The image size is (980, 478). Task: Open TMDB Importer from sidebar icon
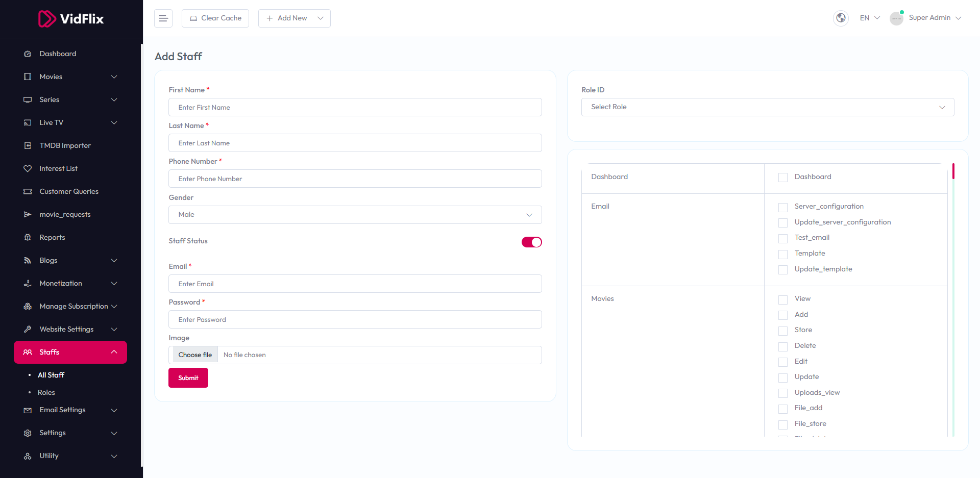point(28,146)
